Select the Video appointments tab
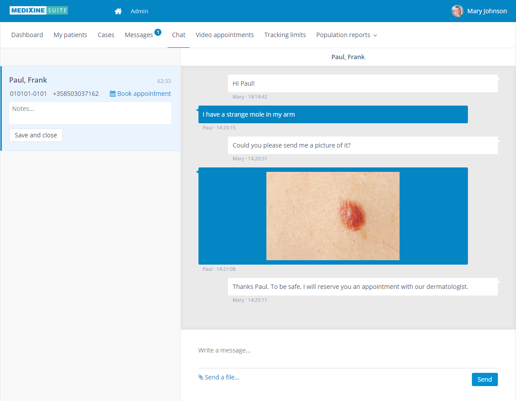The height and width of the screenshot is (401, 516). pyautogui.click(x=225, y=35)
